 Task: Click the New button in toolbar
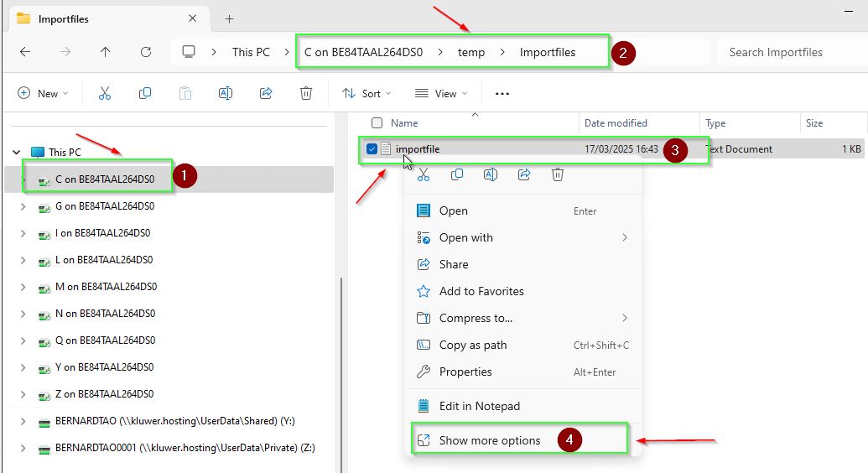43,94
